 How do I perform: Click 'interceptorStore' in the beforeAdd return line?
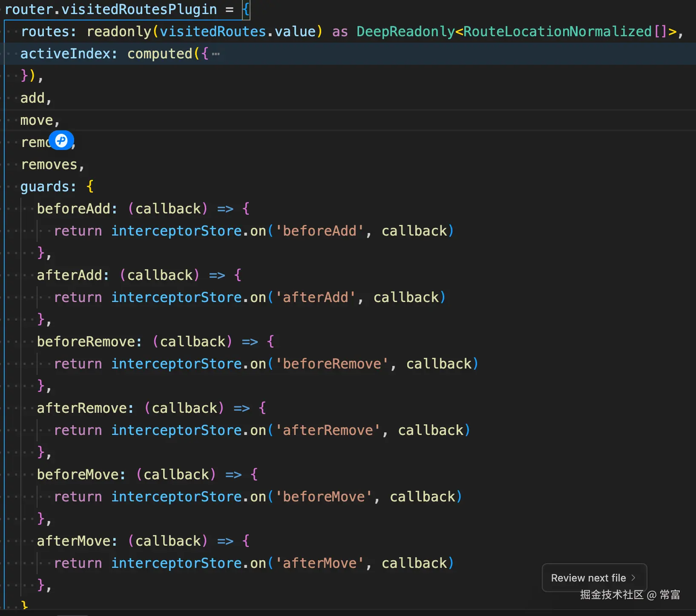coord(176,231)
